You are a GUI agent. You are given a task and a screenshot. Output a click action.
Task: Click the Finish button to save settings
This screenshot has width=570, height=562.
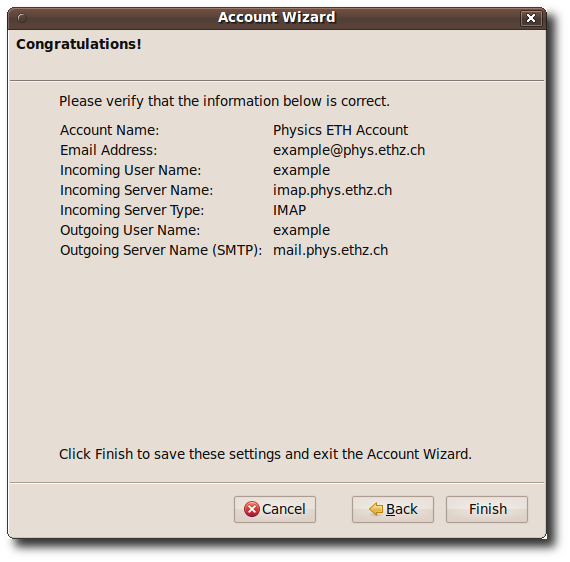click(x=487, y=509)
